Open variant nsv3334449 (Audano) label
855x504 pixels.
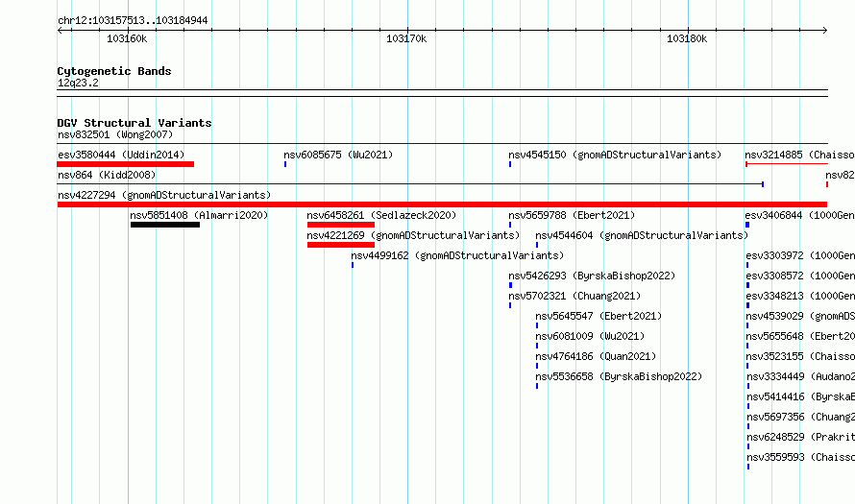pos(800,376)
